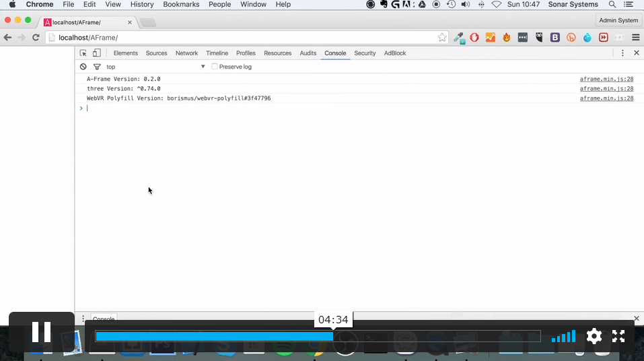
Task: Open the Bookmarks menu
Action: tap(181, 5)
